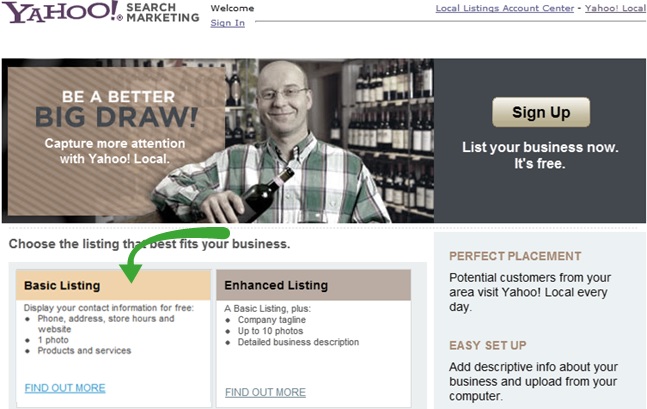Click the 'Up to 10 photos' bullet

tap(270, 331)
